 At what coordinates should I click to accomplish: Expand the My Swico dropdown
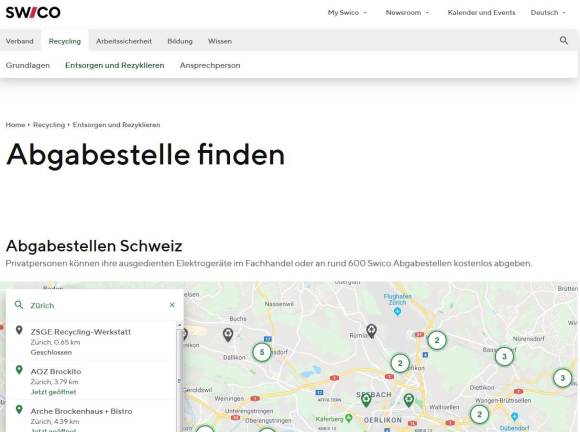pyautogui.click(x=347, y=13)
